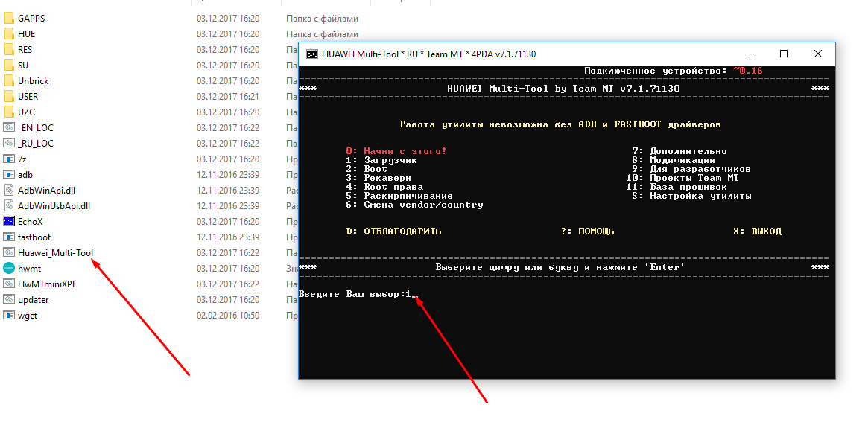Click the hwmt Huawei logo icon
The width and height of the screenshot is (868, 428).
pos(9,268)
